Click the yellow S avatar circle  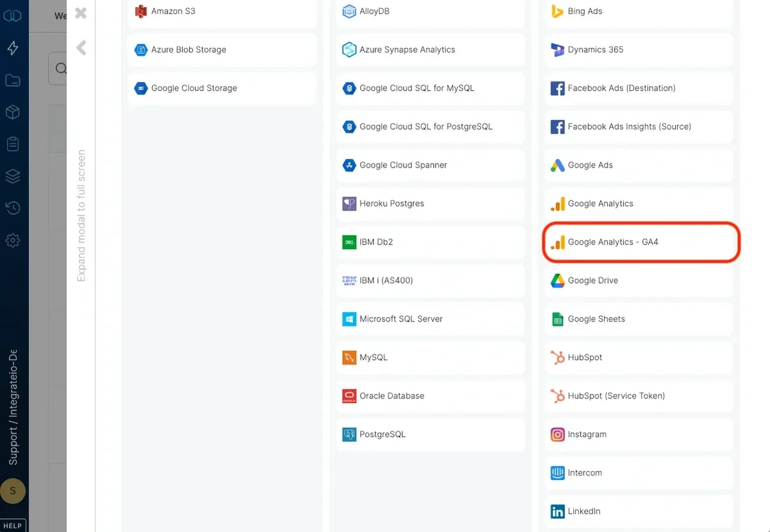pyautogui.click(x=13, y=490)
